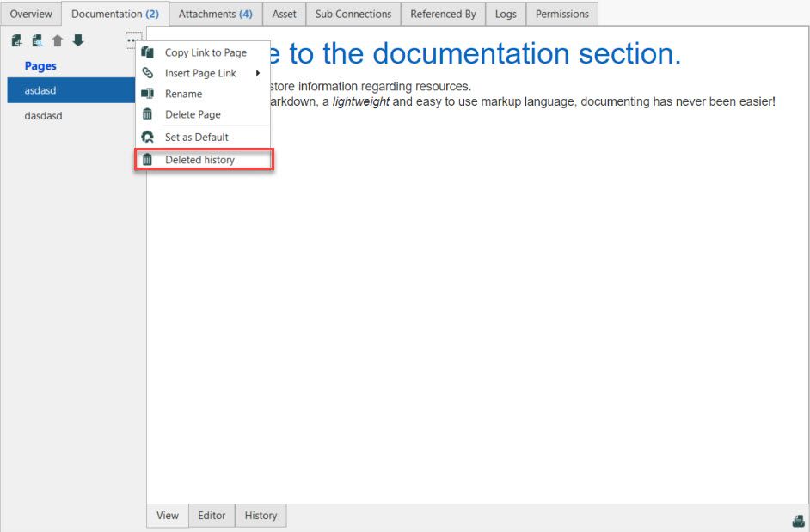Move the selected page up
Image resolution: width=810 pixels, height=532 pixels.
(58, 40)
